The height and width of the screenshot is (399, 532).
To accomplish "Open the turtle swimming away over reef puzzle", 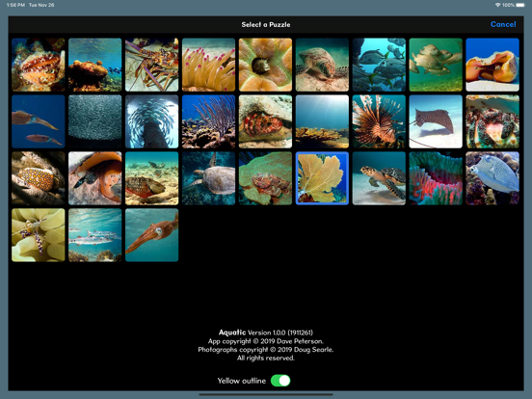I will pyautogui.click(x=209, y=178).
